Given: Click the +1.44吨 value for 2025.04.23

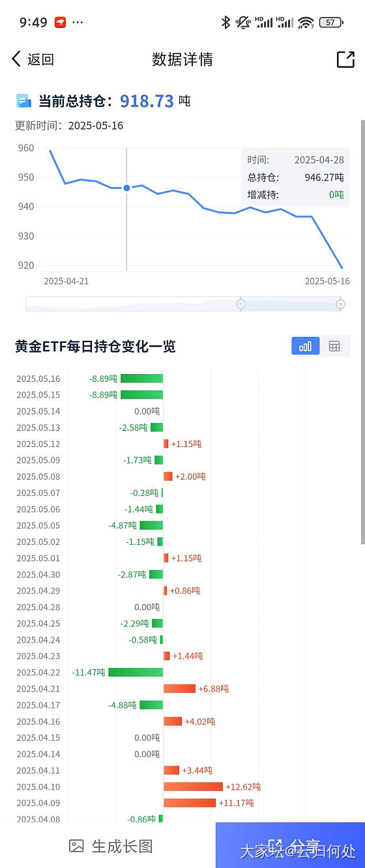Looking at the screenshot, I should click(x=188, y=656).
